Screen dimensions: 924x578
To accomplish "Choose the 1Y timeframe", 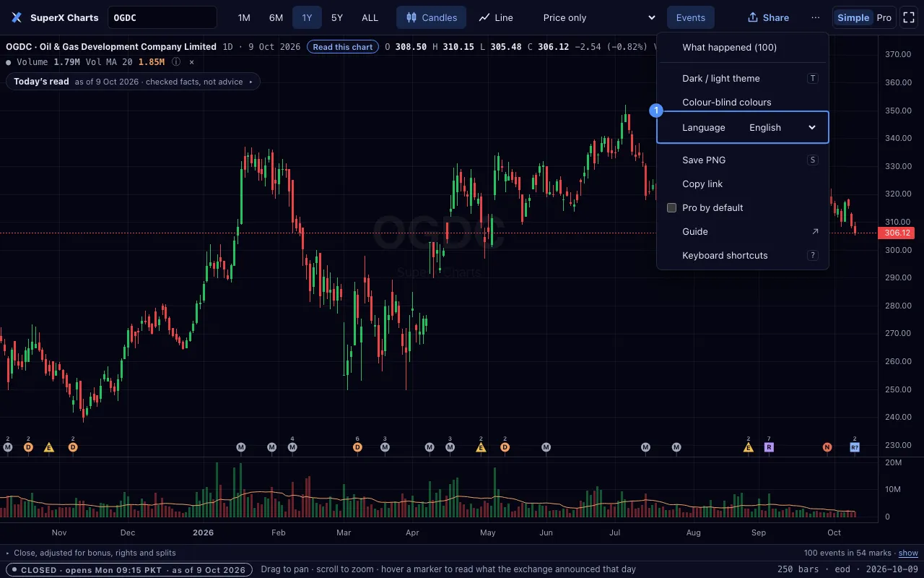I will click(x=308, y=17).
